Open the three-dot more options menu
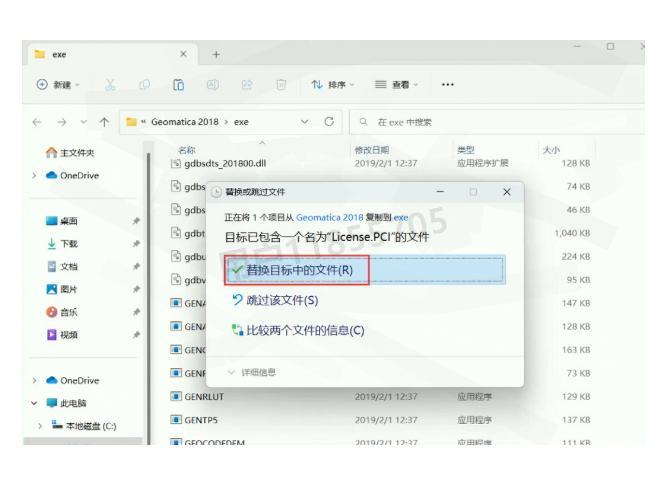This screenshot has height=485, width=667. coord(448,85)
